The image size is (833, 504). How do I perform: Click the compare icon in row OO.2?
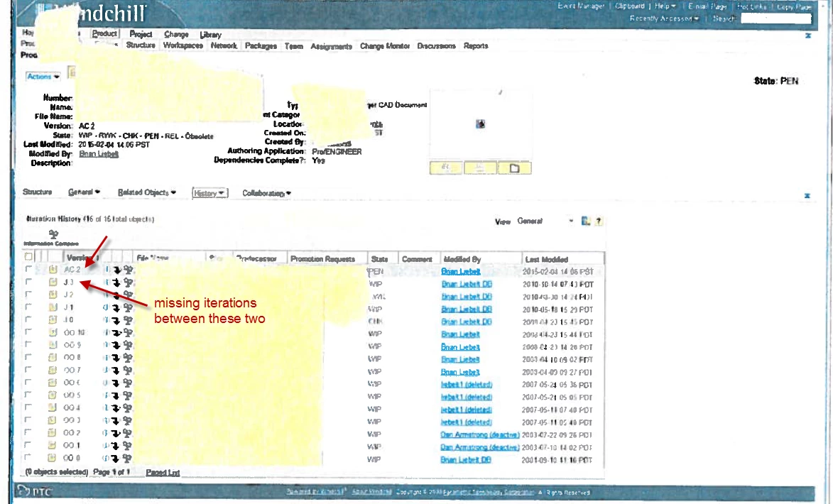[128, 433]
